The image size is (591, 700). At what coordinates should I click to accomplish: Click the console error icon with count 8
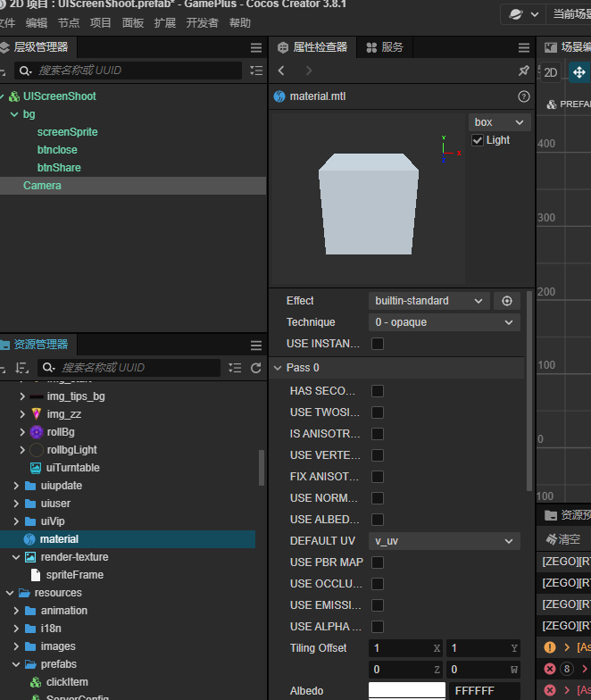(550, 668)
